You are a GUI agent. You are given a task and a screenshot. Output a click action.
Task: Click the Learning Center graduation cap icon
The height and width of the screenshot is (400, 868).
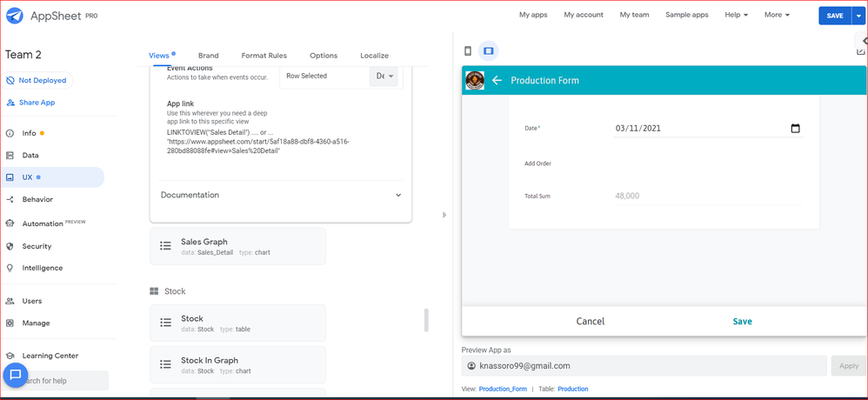10,356
